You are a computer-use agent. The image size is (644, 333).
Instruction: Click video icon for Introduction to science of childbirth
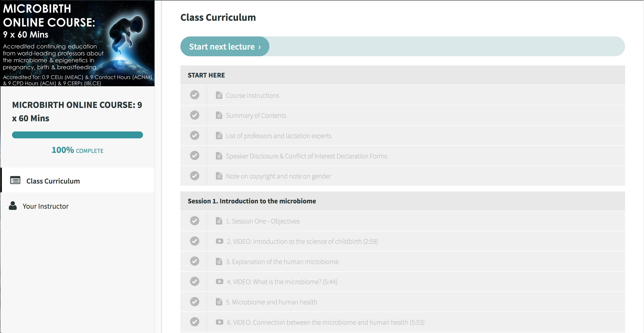click(x=219, y=241)
